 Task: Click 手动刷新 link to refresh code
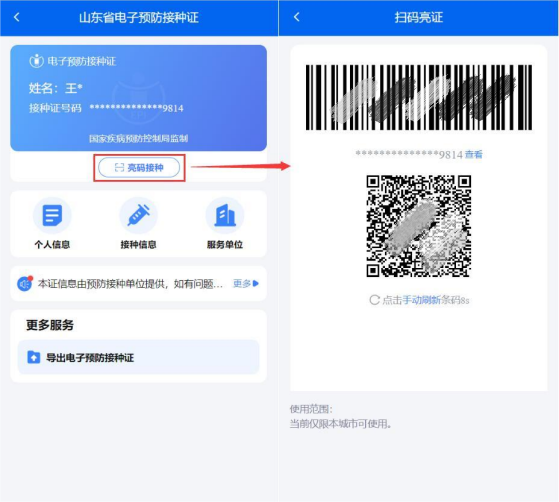click(x=421, y=300)
